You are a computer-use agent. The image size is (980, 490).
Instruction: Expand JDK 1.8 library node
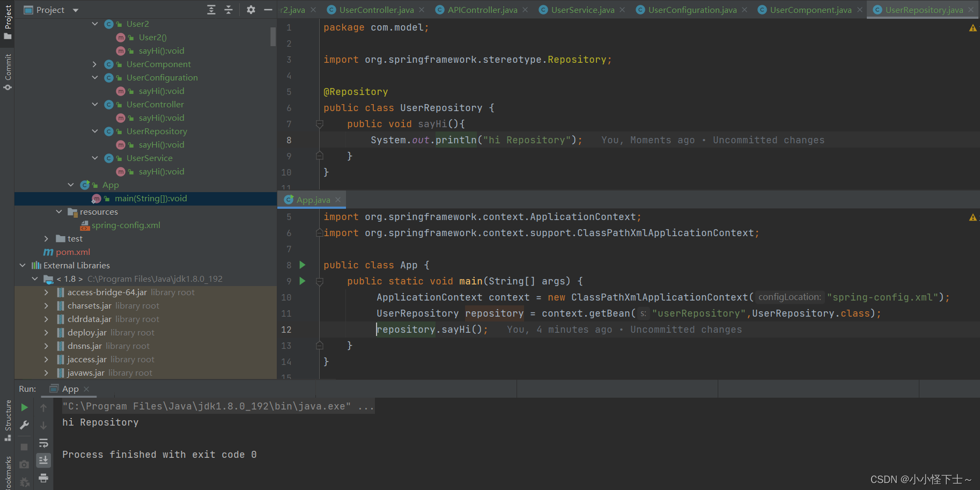[35, 279]
